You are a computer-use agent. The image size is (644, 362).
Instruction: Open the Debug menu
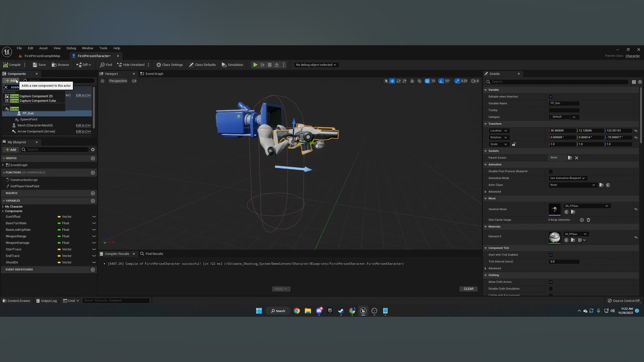coord(71,48)
